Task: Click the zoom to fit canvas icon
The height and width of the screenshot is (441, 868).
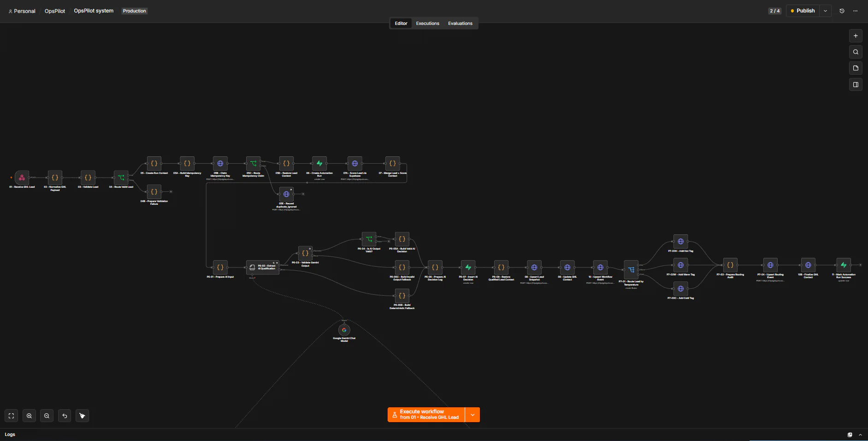Action: click(12, 416)
